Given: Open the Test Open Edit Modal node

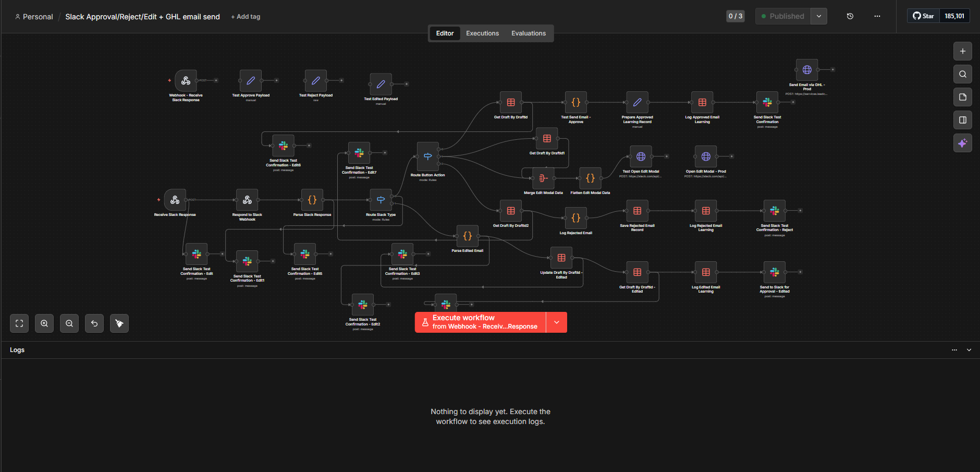Looking at the screenshot, I should pos(641,156).
